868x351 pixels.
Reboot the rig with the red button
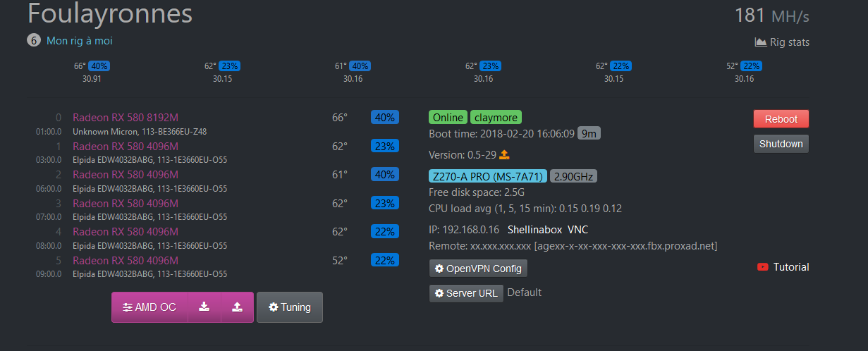tap(781, 118)
